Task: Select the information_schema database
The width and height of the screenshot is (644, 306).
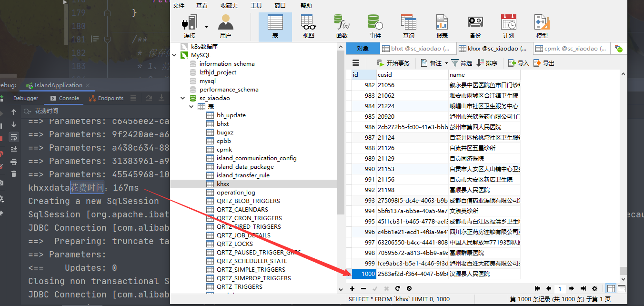Action: click(x=227, y=64)
